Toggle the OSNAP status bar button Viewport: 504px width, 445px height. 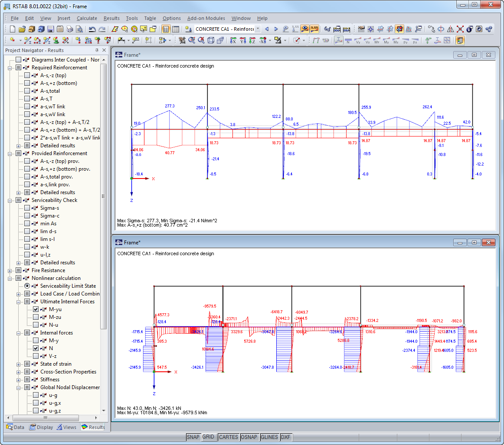(x=249, y=437)
